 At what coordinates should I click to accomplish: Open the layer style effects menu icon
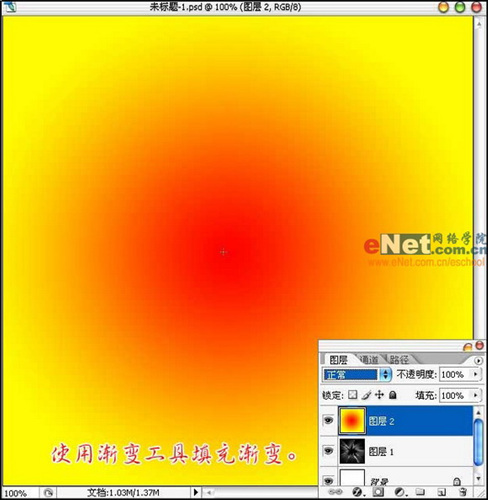click(x=358, y=492)
